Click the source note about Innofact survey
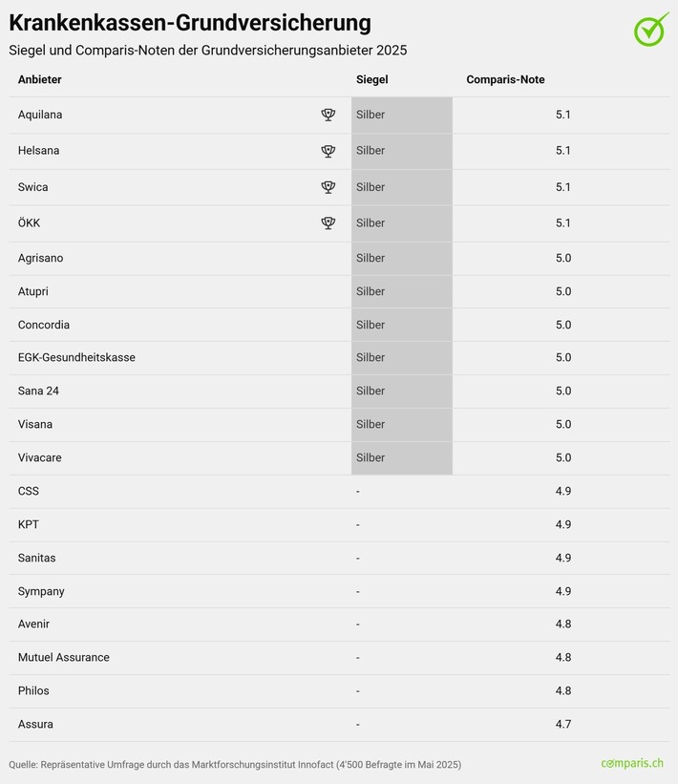This screenshot has width=678, height=784. 235,764
